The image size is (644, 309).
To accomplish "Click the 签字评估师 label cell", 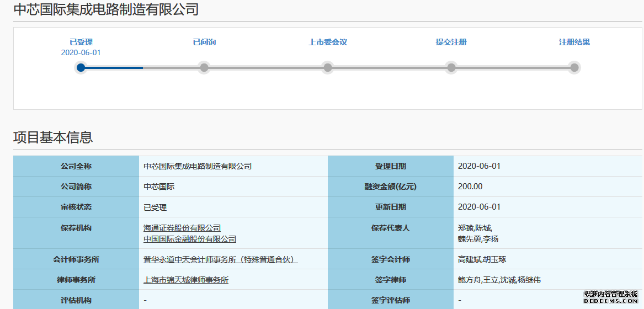I will point(391,300).
